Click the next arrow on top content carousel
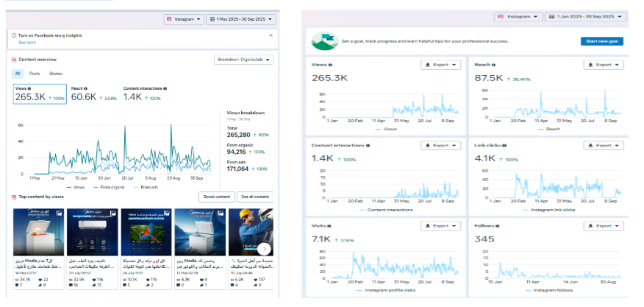The height and width of the screenshot is (307, 644). click(x=265, y=249)
